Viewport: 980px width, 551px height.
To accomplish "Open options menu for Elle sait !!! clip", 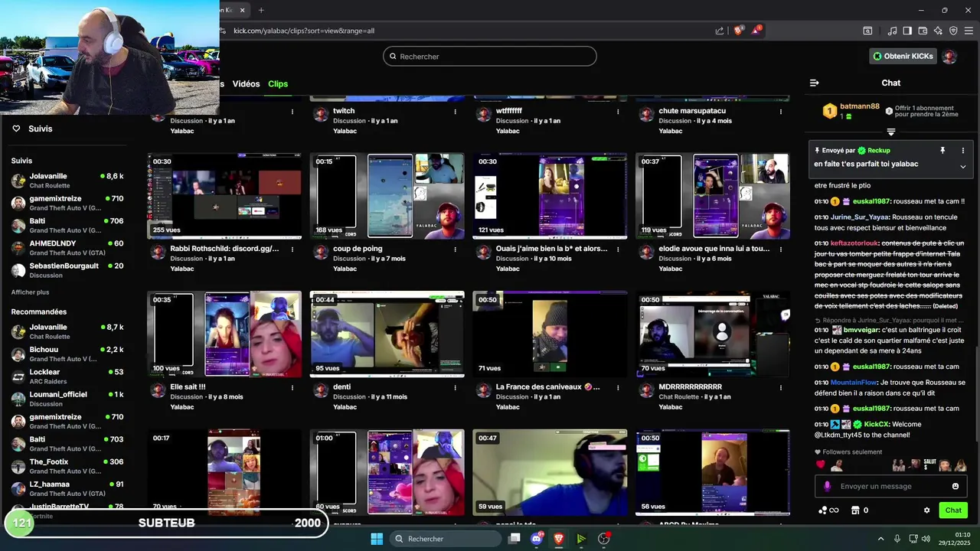I will point(292,387).
